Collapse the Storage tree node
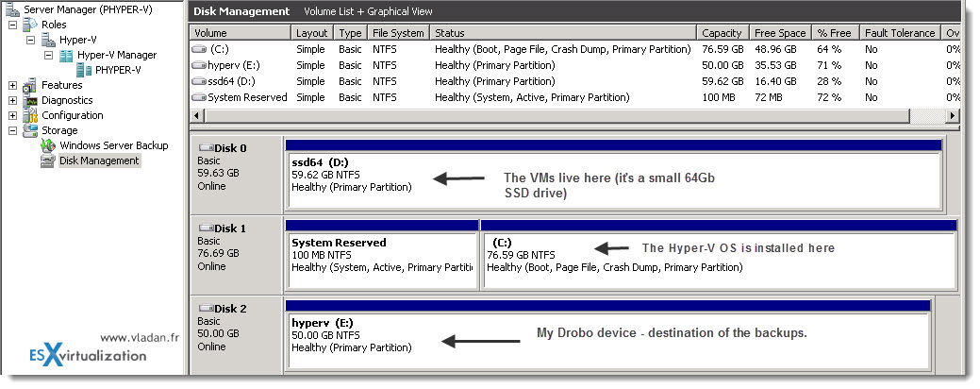The image size is (980, 389). point(12,130)
